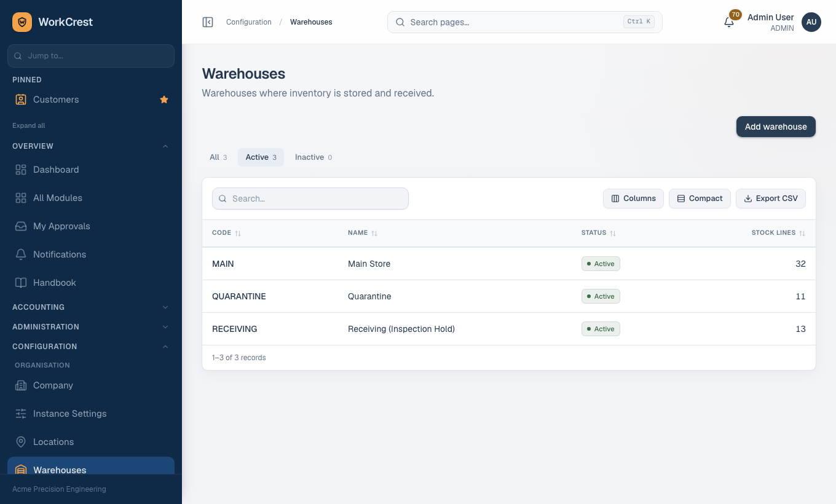Select the Active tab

click(x=261, y=157)
